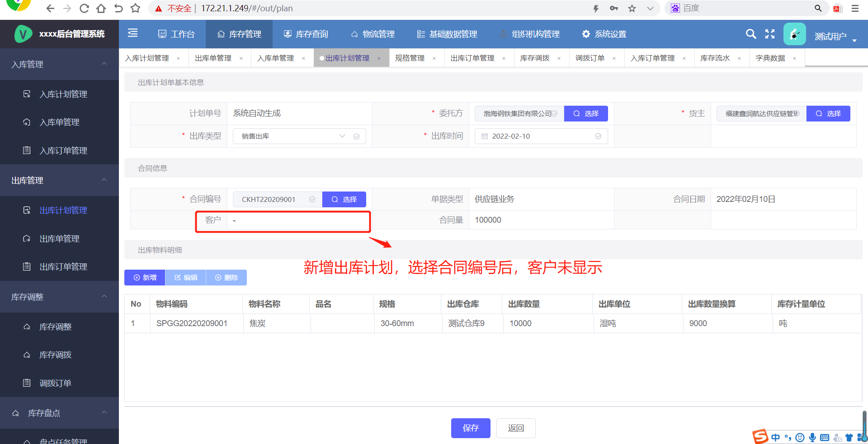
Task: Click 选择 button for 合同编号
Action: pos(344,199)
